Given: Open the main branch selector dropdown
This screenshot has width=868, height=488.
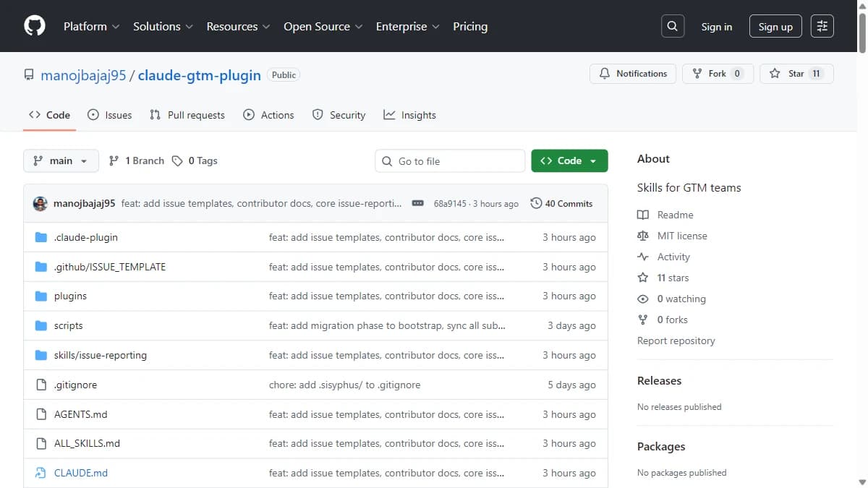Looking at the screenshot, I should pyautogui.click(x=61, y=161).
